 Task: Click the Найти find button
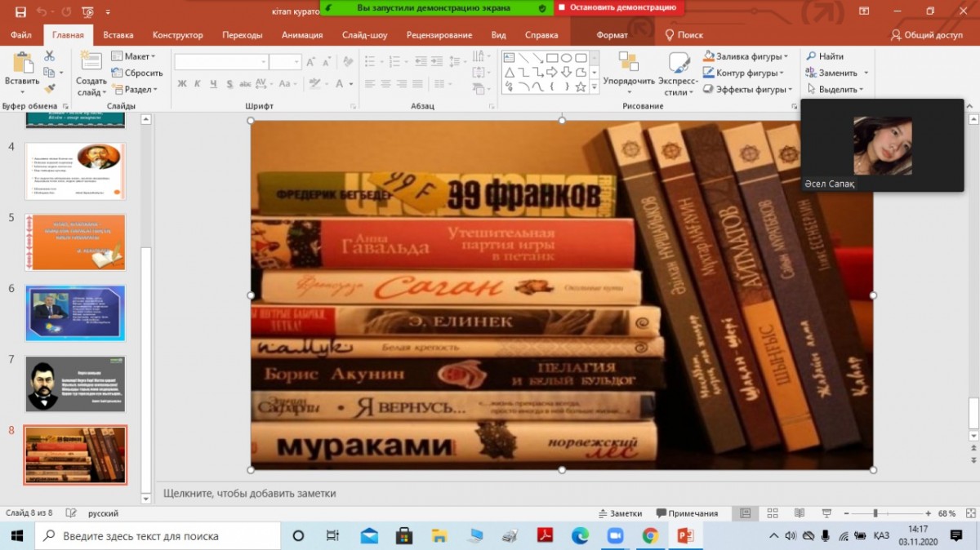point(826,56)
